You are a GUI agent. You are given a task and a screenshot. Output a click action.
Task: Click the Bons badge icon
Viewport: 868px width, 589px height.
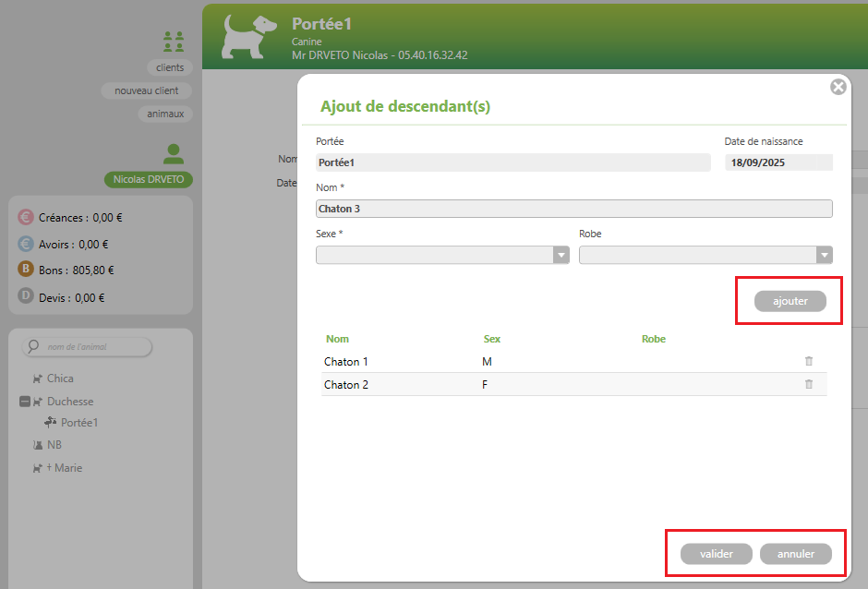(26, 270)
